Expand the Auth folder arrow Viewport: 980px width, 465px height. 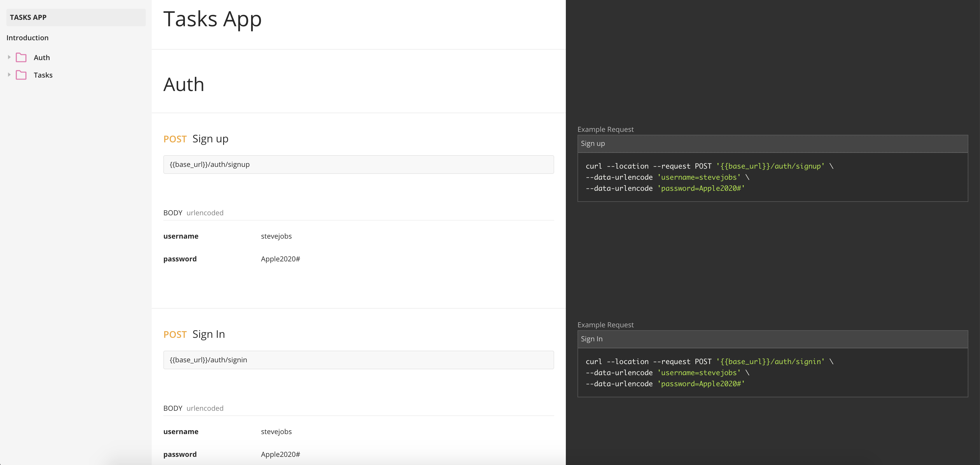pyautogui.click(x=9, y=57)
